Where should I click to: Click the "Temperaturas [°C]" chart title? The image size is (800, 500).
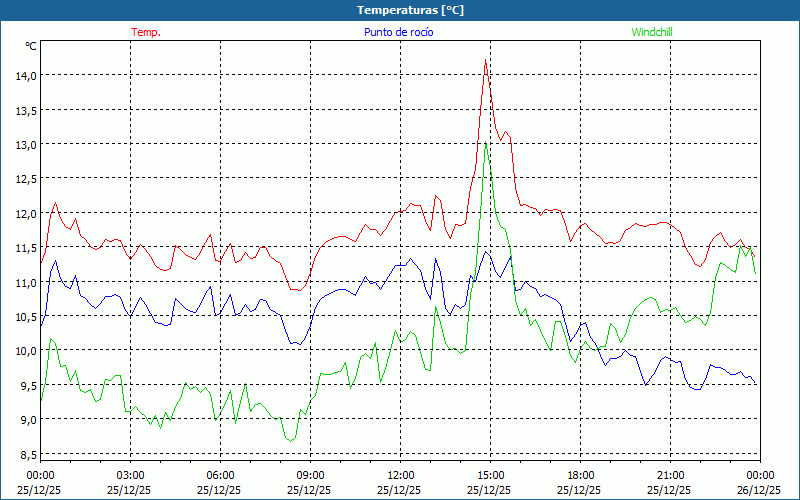(411, 10)
